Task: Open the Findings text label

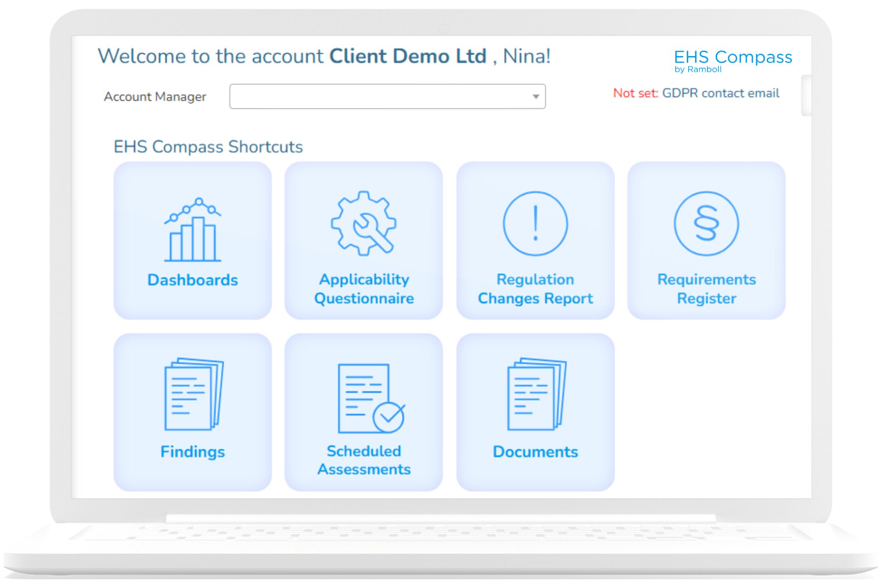Action: 192,452
